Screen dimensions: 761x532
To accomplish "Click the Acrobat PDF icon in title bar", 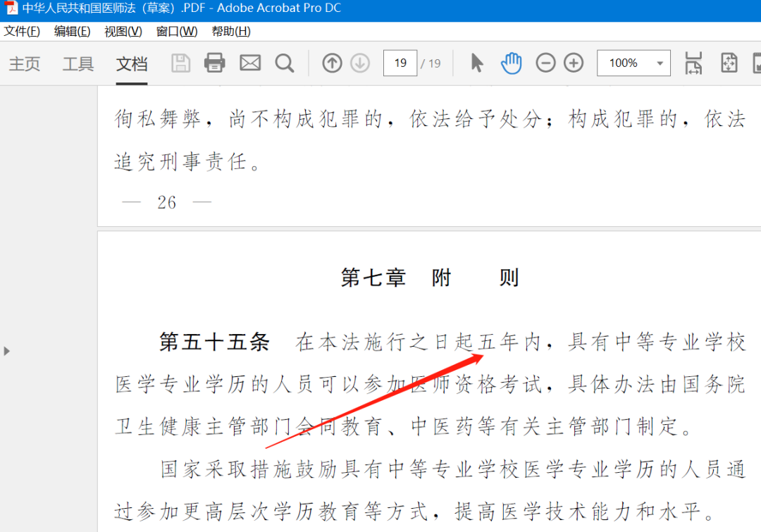I will pyautogui.click(x=11, y=8).
